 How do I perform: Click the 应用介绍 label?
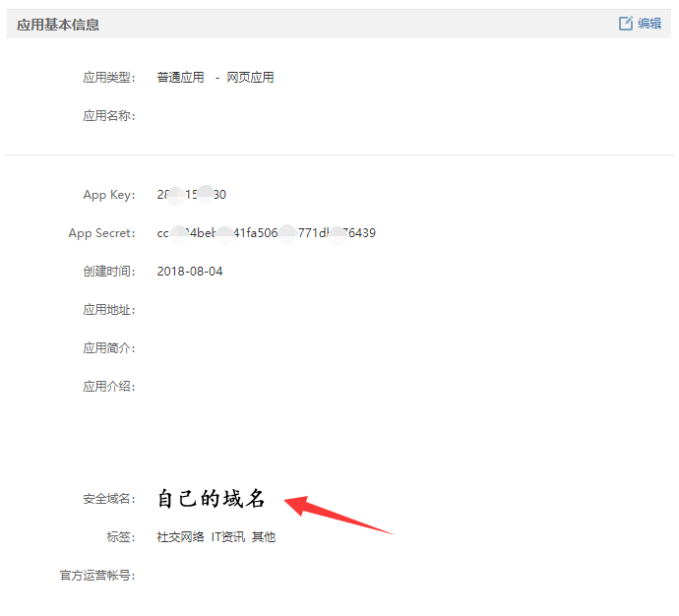click(108, 387)
